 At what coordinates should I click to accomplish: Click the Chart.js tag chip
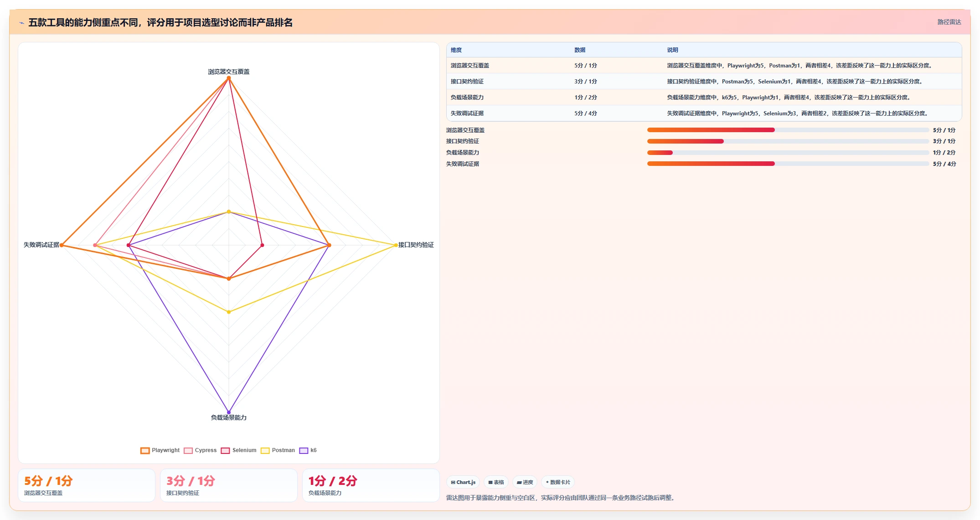(x=463, y=482)
